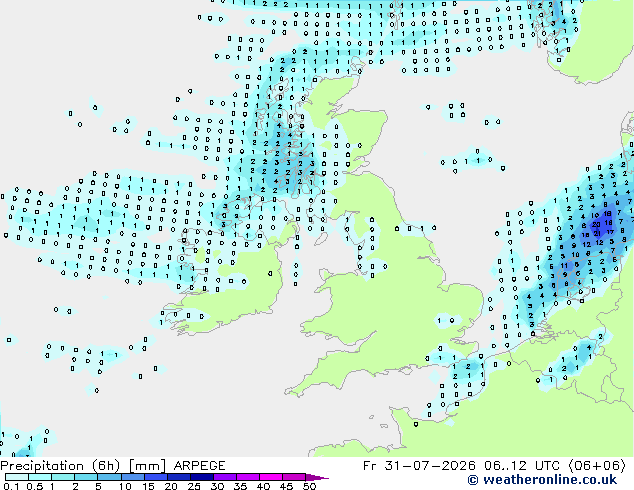Viewport: 634px width, 490px height.
Task: Select the date "31-07-2026"
Action: 430,466
